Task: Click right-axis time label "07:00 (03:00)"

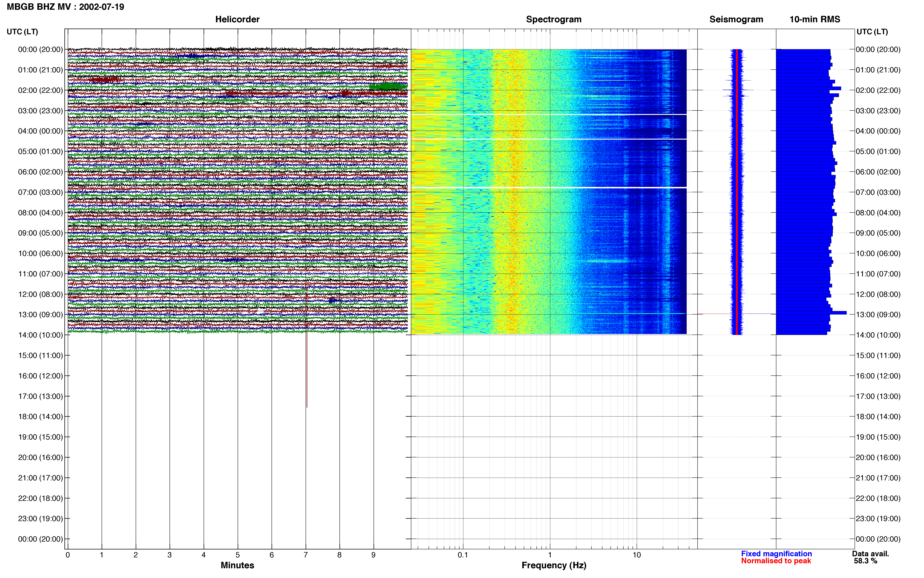Action: tap(878, 192)
